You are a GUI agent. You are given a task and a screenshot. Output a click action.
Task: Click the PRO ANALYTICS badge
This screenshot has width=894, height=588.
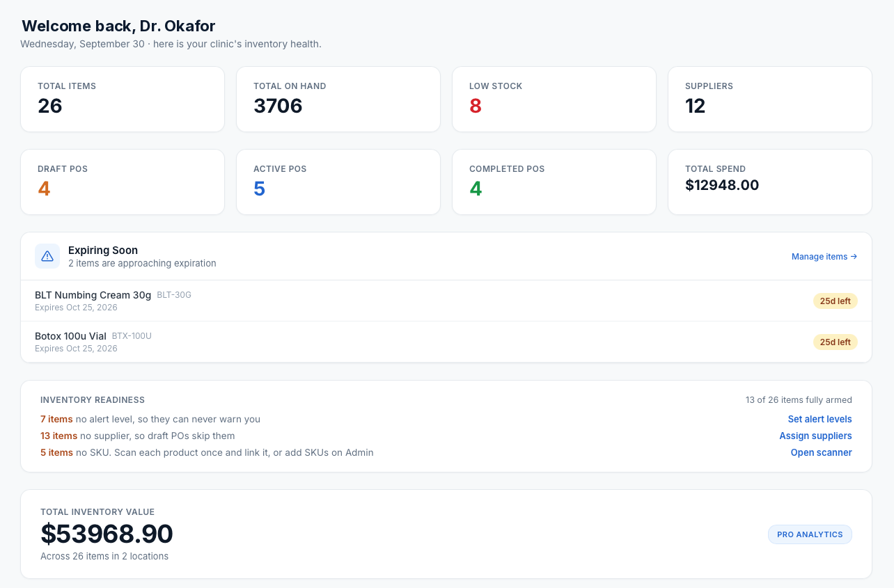coord(810,534)
